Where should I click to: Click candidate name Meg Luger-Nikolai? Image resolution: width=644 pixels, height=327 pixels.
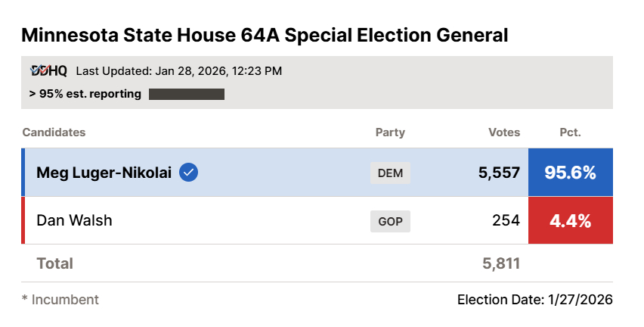[x=104, y=173]
